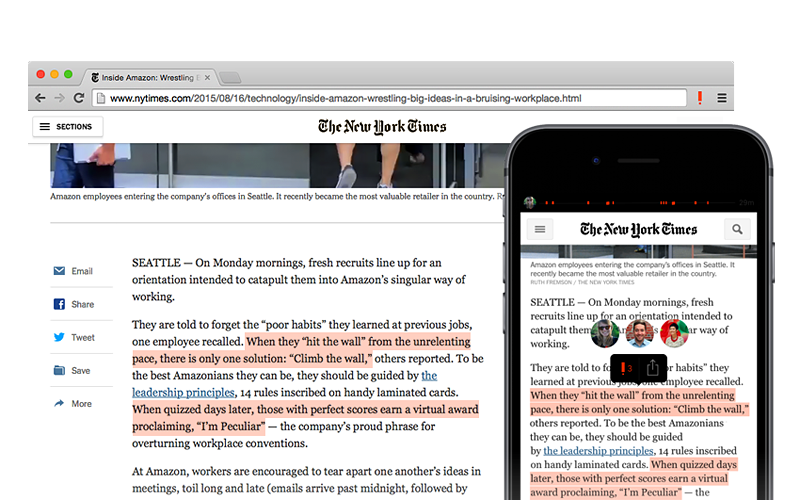Open the More sharing options
Image resolution: width=800 pixels, height=500 pixels.
[x=73, y=404]
